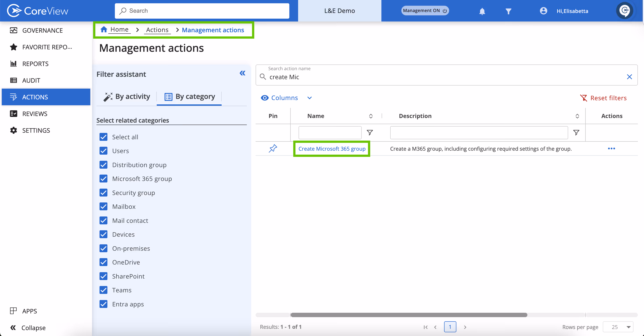Open the CoreView home logo
This screenshot has height=336, width=644.
(x=37, y=11)
